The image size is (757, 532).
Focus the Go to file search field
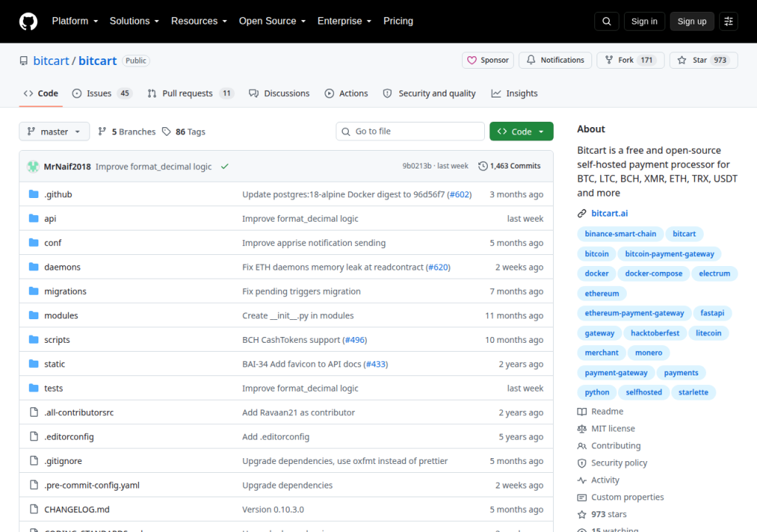[x=410, y=132]
